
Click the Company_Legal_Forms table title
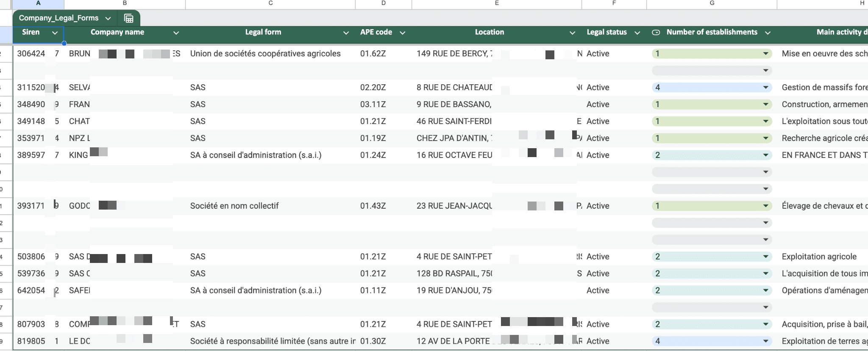[58, 18]
